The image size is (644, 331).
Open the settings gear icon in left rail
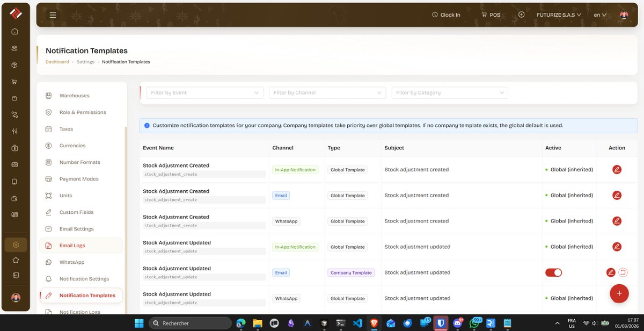pyautogui.click(x=16, y=245)
